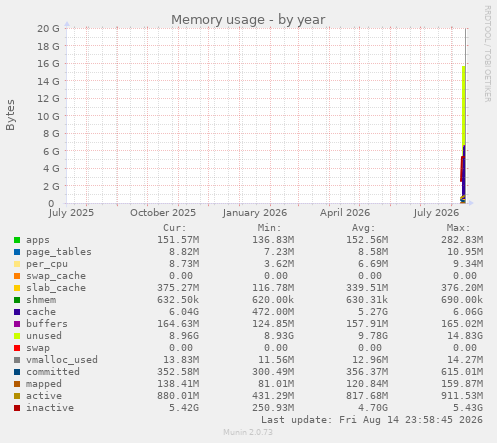
Task: Click the apps max value 282.83M
Action: [462, 240]
